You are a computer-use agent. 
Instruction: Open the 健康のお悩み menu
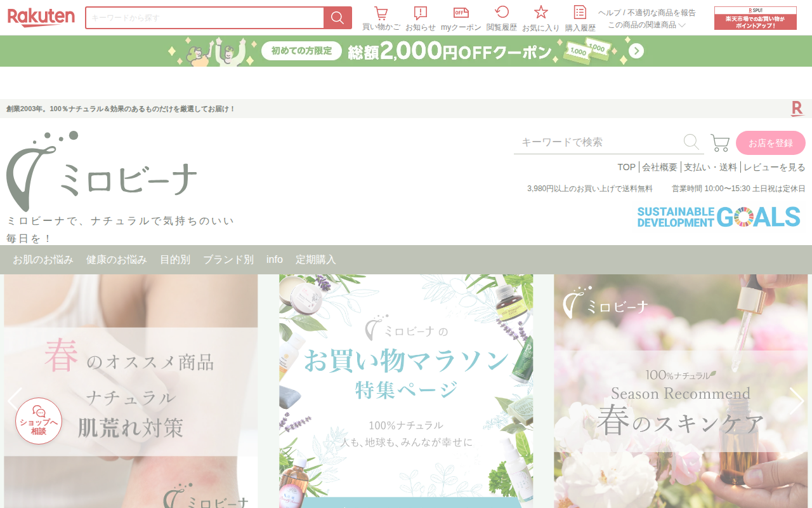tap(117, 260)
